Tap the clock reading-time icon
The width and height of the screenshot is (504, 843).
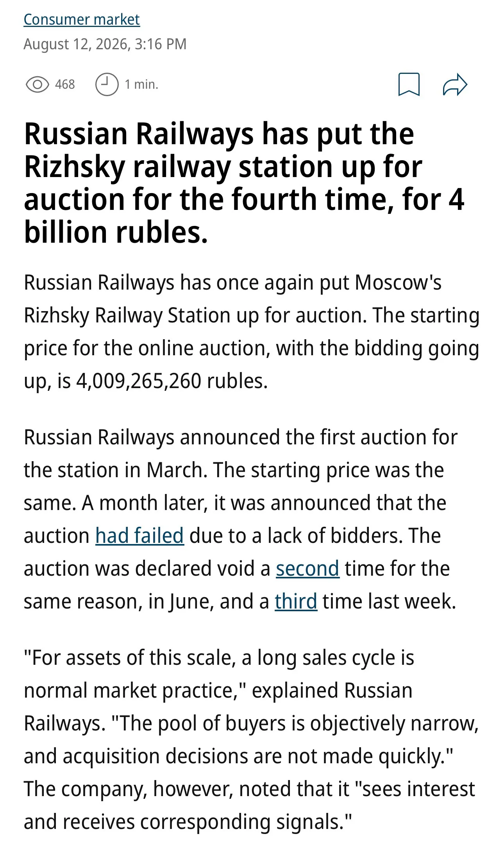pyautogui.click(x=107, y=84)
